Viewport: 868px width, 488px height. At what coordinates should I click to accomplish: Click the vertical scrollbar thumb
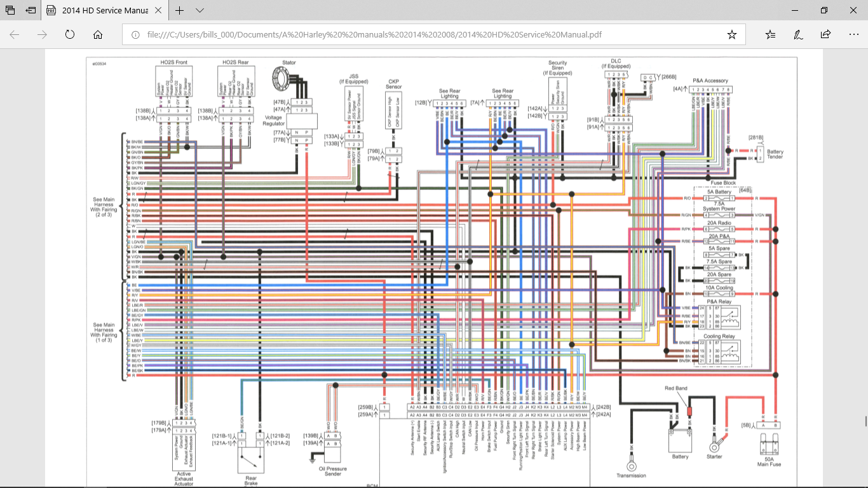pos(865,421)
